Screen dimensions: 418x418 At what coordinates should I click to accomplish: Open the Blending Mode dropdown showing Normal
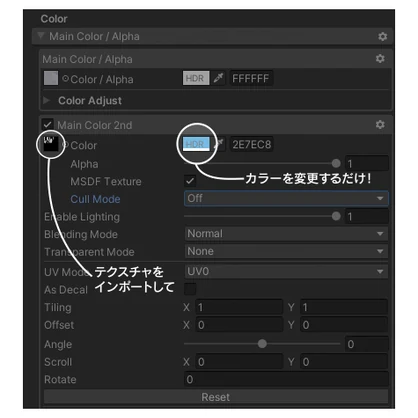pyautogui.click(x=286, y=234)
